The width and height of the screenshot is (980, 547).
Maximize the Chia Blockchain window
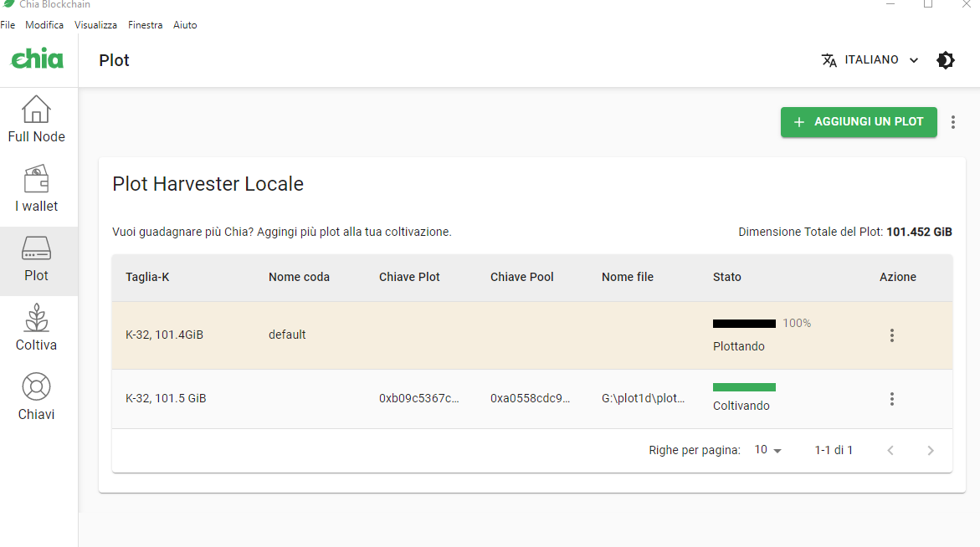(x=928, y=4)
